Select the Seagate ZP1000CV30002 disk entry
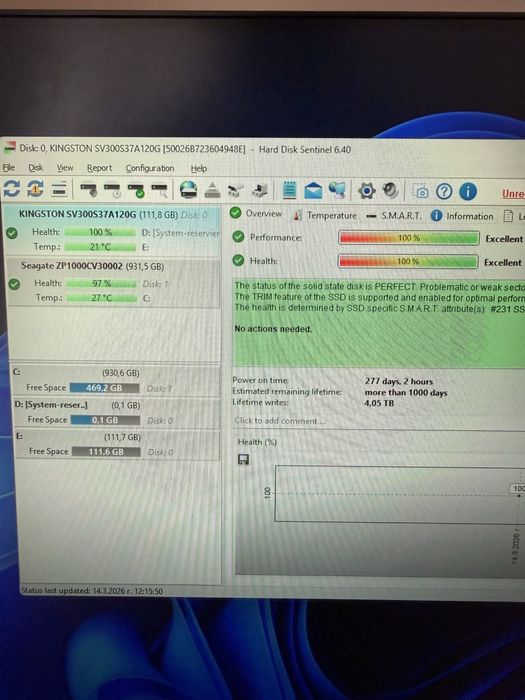 (x=113, y=282)
